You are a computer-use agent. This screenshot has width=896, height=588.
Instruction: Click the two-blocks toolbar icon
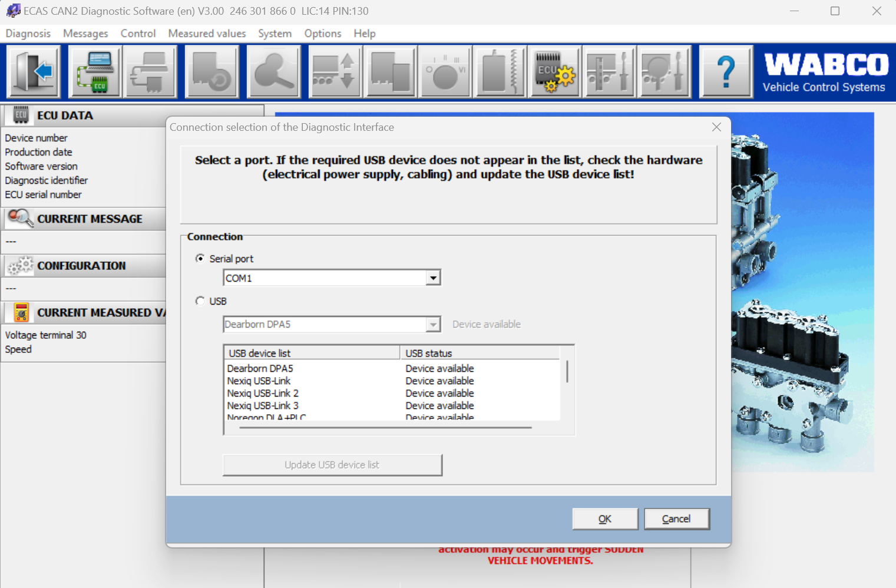[x=390, y=72]
